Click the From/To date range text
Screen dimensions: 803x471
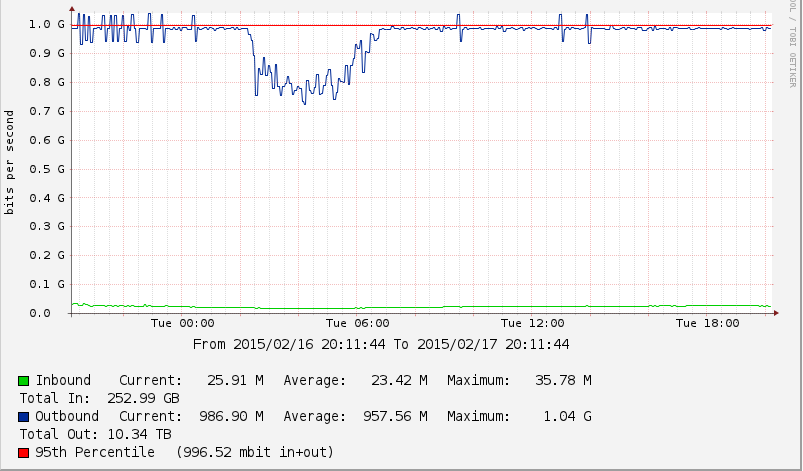coord(381,345)
